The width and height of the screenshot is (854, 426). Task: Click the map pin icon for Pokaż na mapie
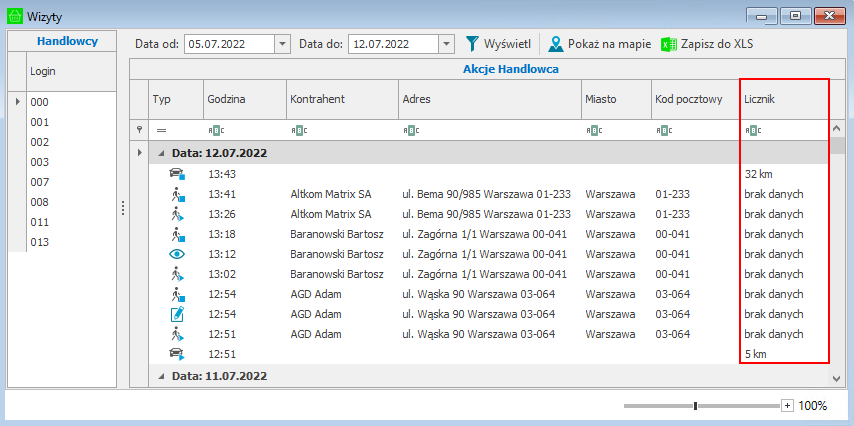point(555,44)
